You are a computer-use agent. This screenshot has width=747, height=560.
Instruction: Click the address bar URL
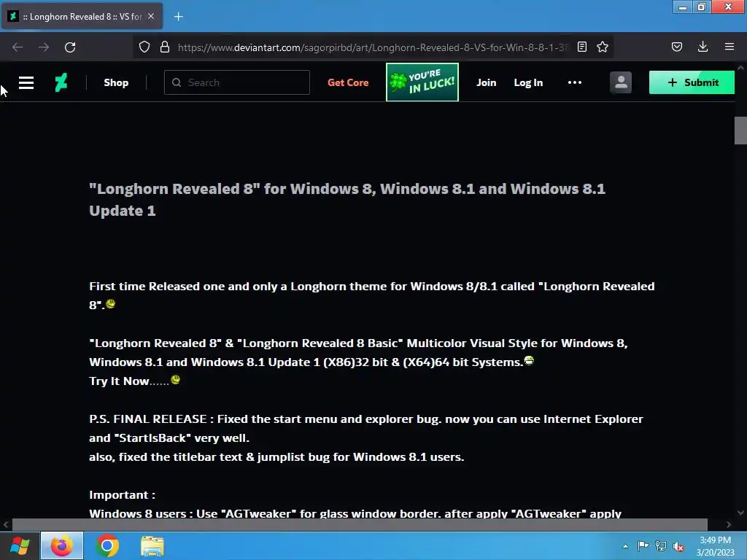point(373,47)
